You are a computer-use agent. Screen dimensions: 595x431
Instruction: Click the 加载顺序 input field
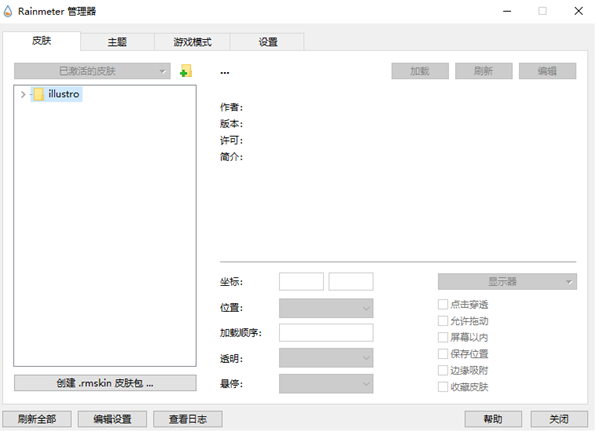(326, 333)
